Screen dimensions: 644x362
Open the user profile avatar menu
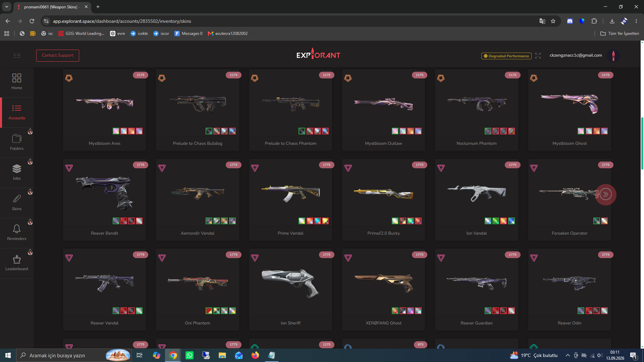click(613, 56)
